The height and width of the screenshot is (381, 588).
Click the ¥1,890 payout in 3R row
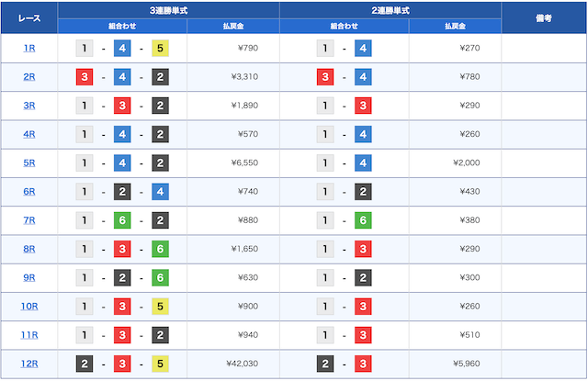[244, 106]
